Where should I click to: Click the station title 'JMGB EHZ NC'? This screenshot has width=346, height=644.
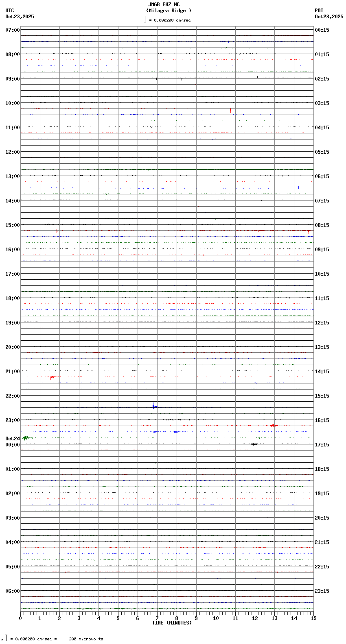click(164, 4)
